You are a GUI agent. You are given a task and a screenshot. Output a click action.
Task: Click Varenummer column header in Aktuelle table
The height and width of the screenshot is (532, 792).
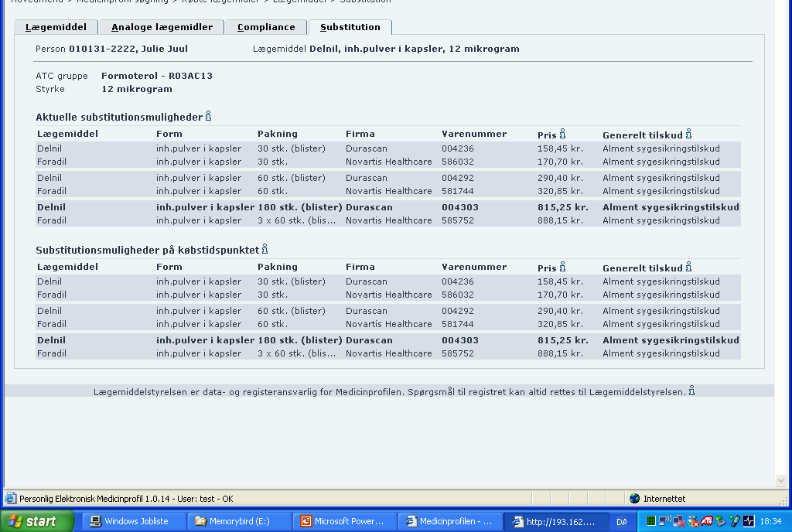[474, 134]
